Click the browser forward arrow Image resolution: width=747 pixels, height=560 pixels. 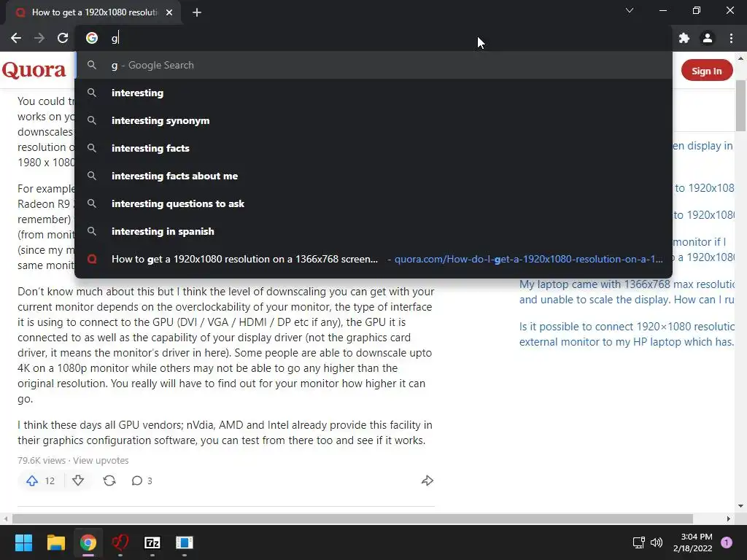[39, 38]
